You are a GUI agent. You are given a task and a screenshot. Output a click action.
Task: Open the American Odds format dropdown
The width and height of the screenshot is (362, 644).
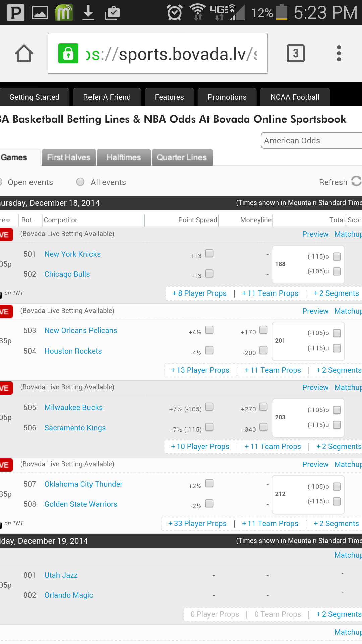(x=312, y=141)
